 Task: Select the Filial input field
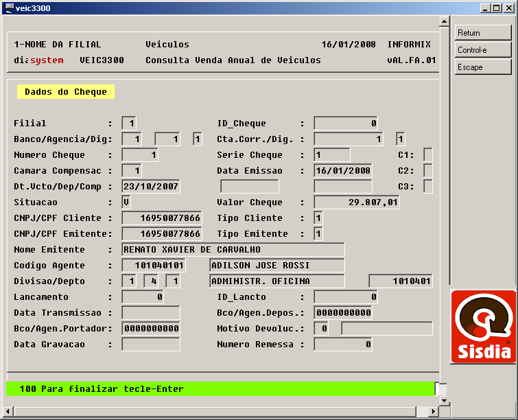click(x=129, y=124)
